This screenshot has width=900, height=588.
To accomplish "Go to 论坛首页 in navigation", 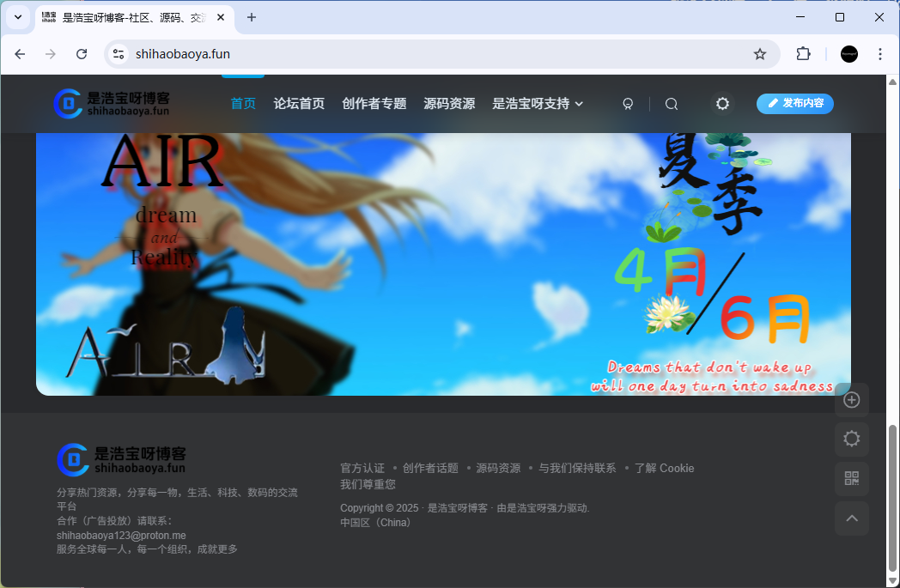I will tap(299, 104).
